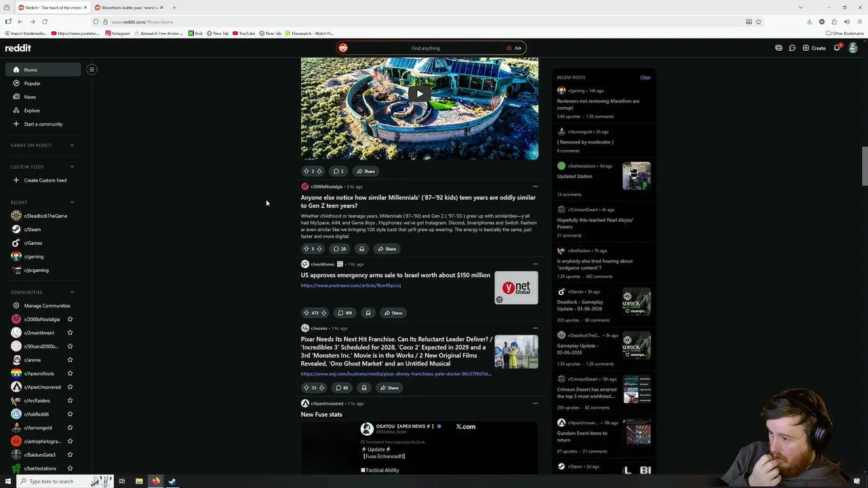
Task: Open the chat icon in header
Action: (x=792, y=48)
